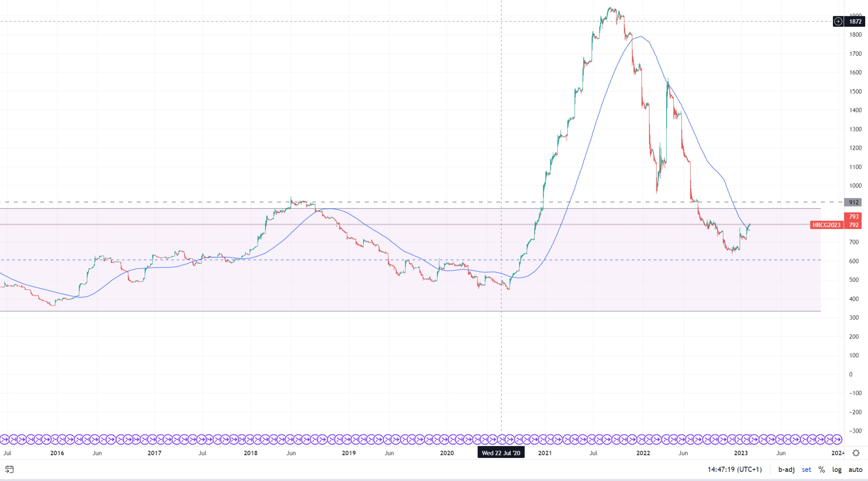Toggle back-adjustment b-adj mode

click(x=786, y=469)
